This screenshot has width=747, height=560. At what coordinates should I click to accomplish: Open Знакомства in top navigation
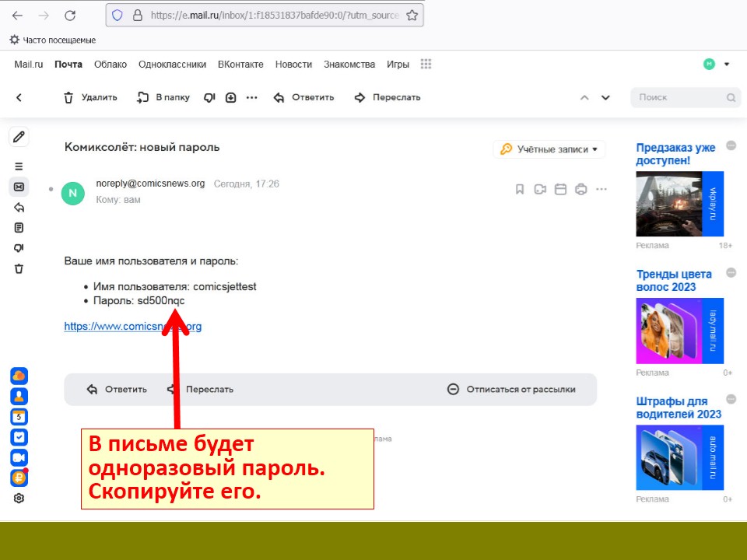pos(349,65)
